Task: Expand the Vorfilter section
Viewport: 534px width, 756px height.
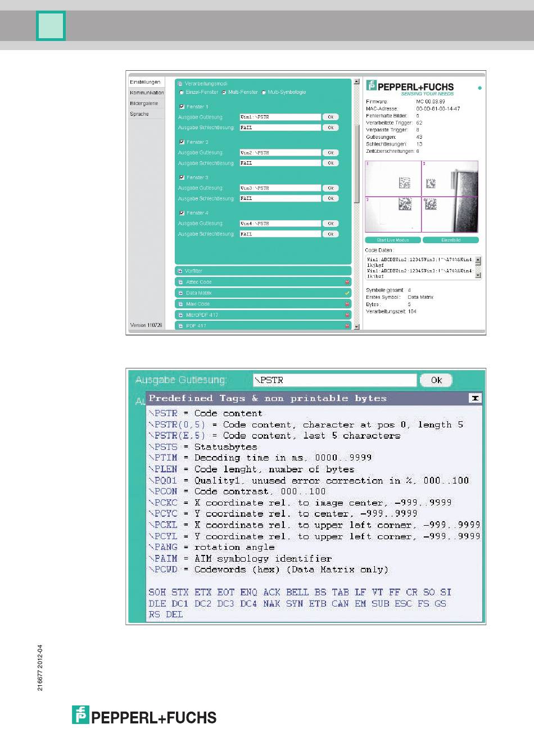Action: [180, 271]
